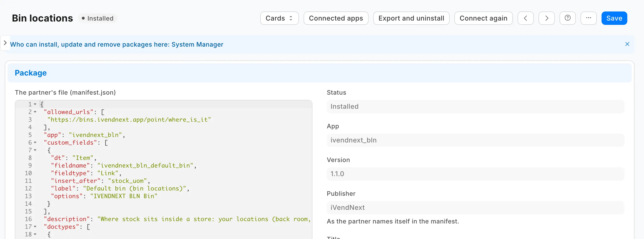Click the App field ivendnext_bln
Image resolution: width=644 pixels, height=239 pixels.
(475, 140)
